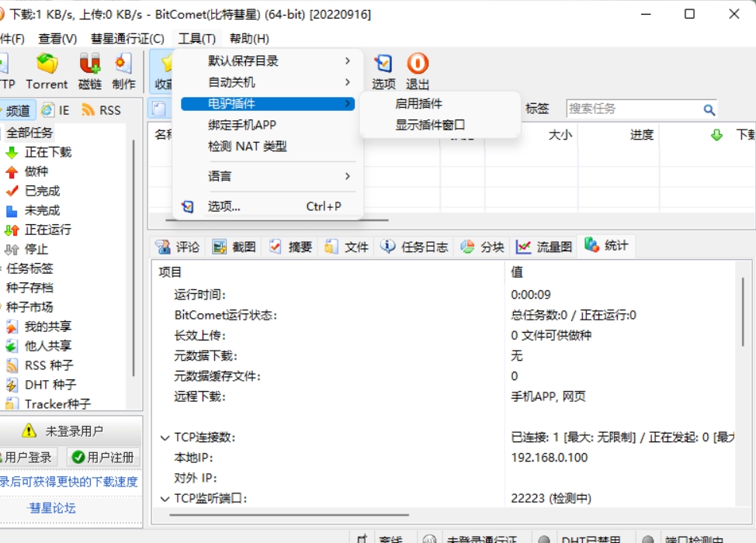The height and width of the screenshot is (543, 756).
Task: Click 显示插件窗口 in the submenu
Action: click(440, 125)
